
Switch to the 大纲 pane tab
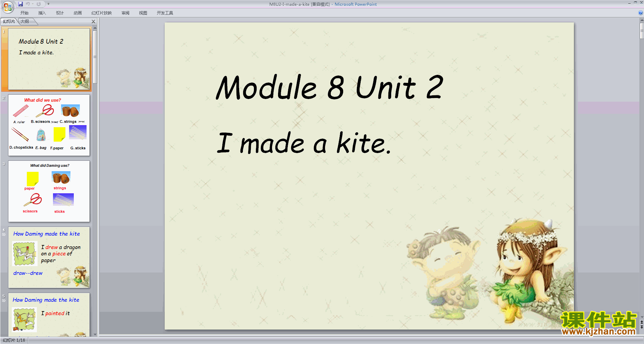[25, 21]
